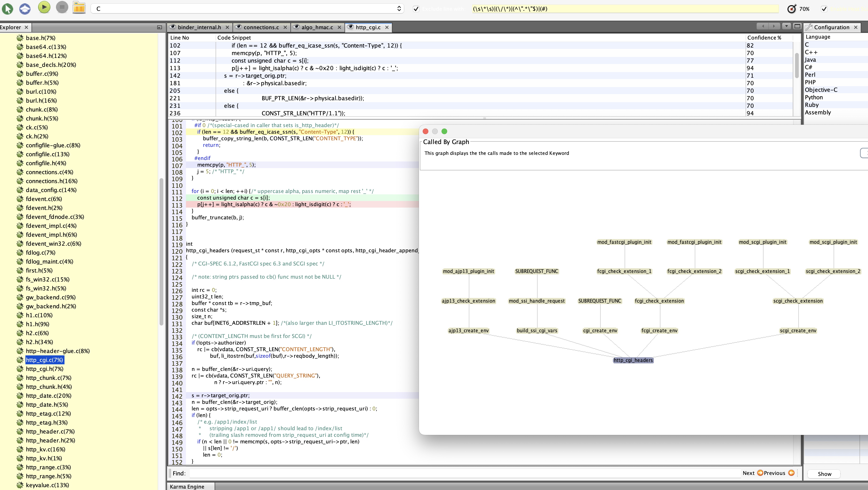Toggle the 'Exclude line with' checkbox
868x490 pixels.
click(416, 9)
